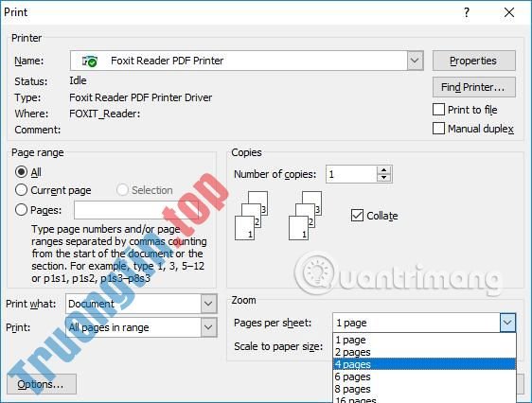
Task: Uncheck the Collate checkbox
Action: [x=357, y=216]
